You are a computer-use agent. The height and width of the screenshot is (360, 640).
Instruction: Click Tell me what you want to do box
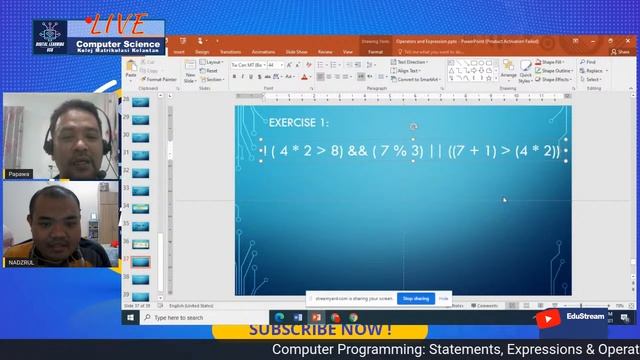[431, 52]
